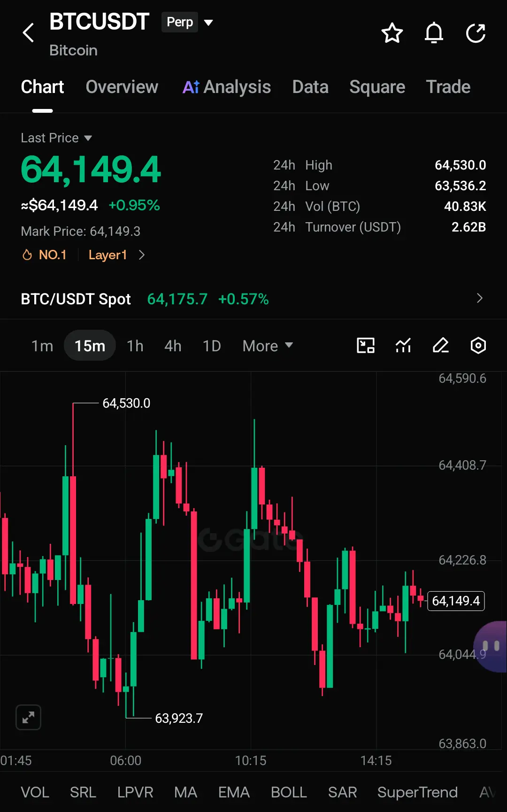Image resolution: width=507 pixels, height=812 pixels.
Task: Open the Perp contract type dropdown
Action: point(187,22)
